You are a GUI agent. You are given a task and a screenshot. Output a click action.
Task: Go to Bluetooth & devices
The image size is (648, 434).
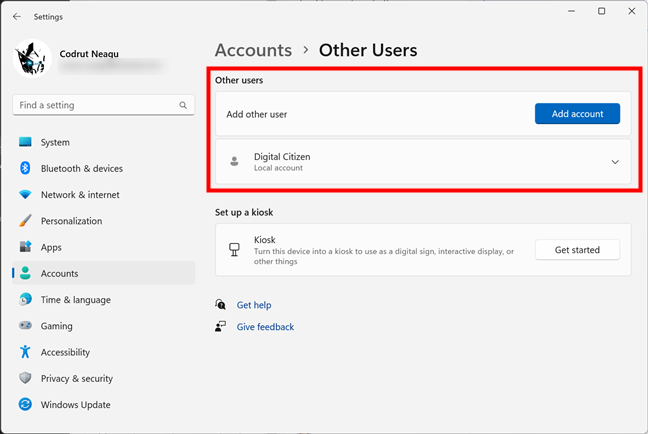pos(103,168)
